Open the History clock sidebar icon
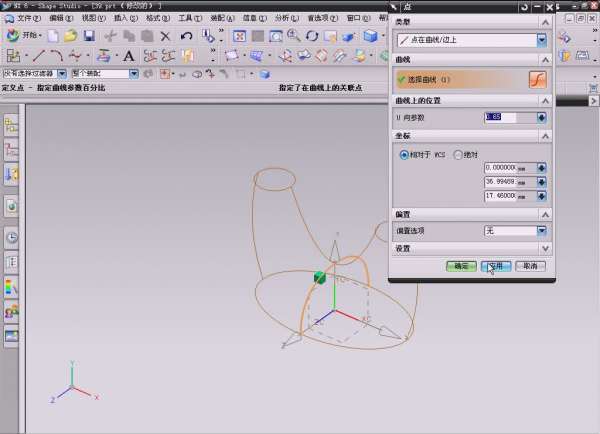 (x=12, y=238)
